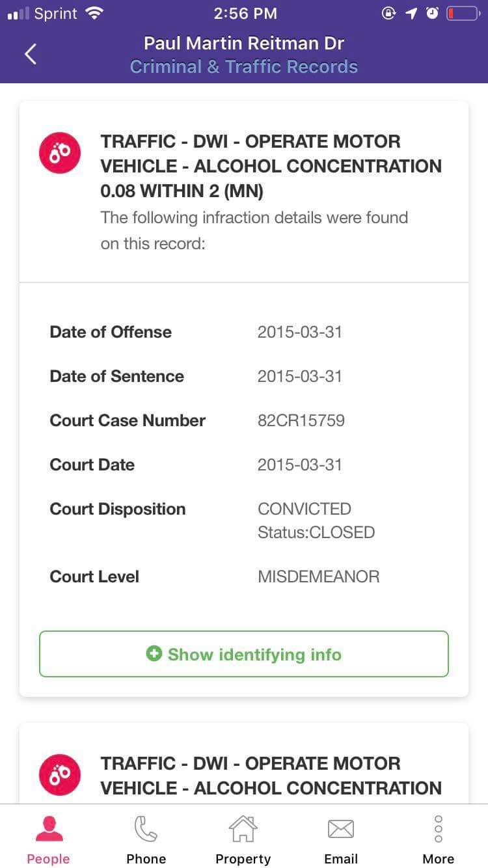Select the court case number 82CR15759
Image resolution: width=488 pixels, height=868 pixels.
pyautogui.click(x=301, y=420)
